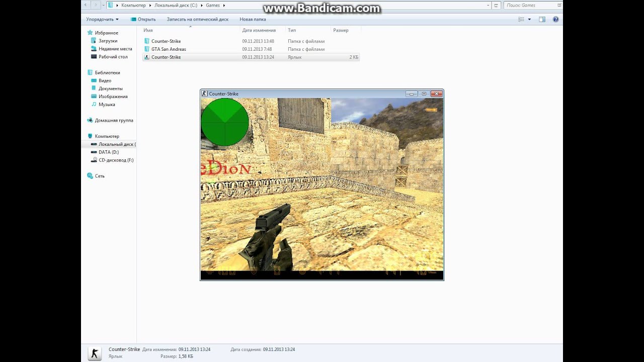Click the Загрузки folder icon in sidebar

coord(94,41)
